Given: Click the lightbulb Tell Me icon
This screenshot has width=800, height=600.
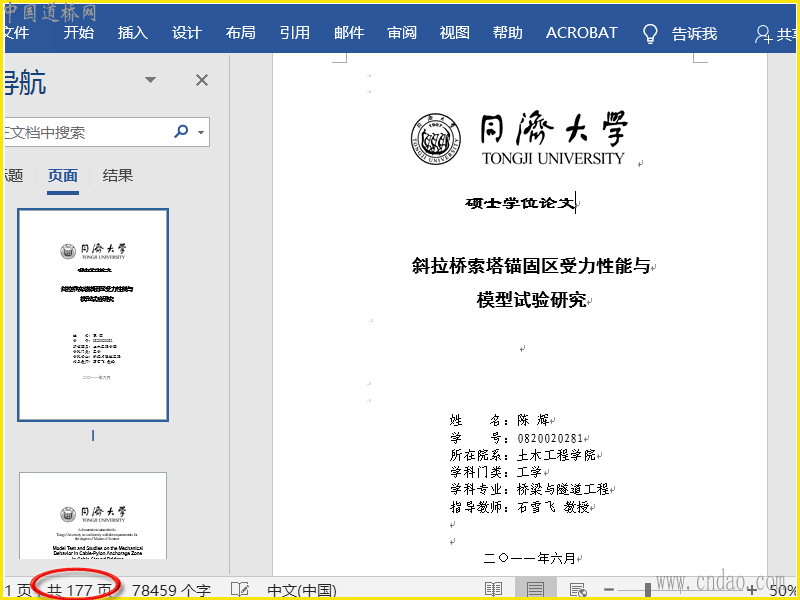Looking at the screenshot, I should tap(649, 34).
